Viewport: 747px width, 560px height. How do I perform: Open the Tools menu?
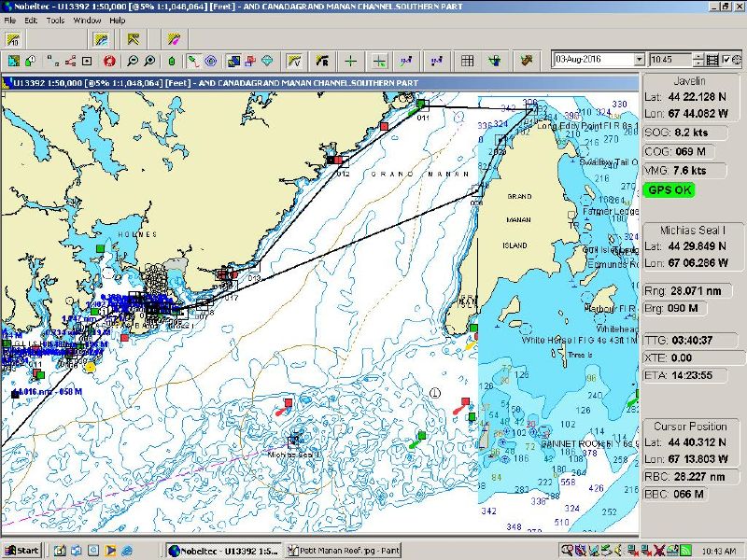(x=55, y=20)
